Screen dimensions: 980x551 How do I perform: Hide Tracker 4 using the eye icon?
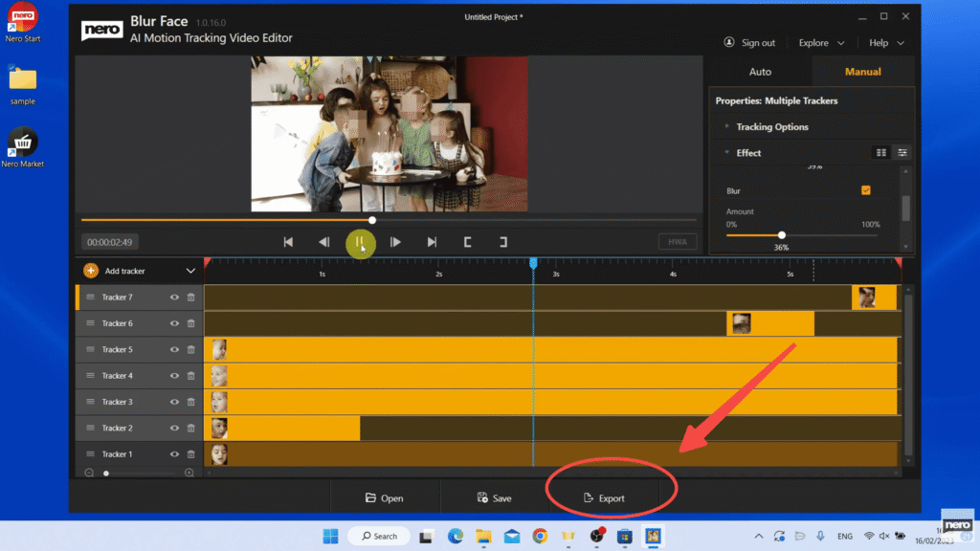pos(174,376)
